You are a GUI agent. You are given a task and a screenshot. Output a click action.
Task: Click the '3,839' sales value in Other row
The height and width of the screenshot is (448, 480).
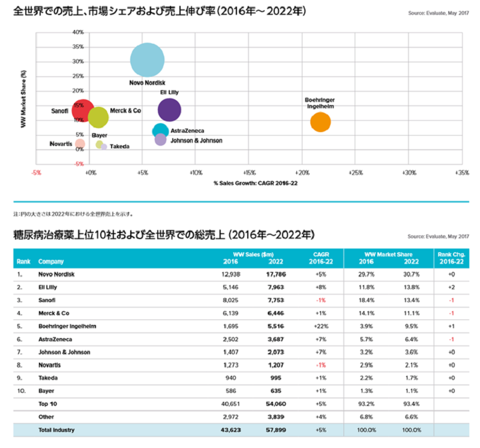tap(276, 417)
